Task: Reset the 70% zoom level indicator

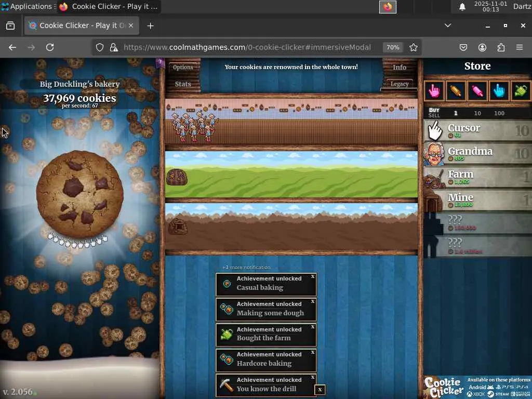Action: click(x=393, y=47)
